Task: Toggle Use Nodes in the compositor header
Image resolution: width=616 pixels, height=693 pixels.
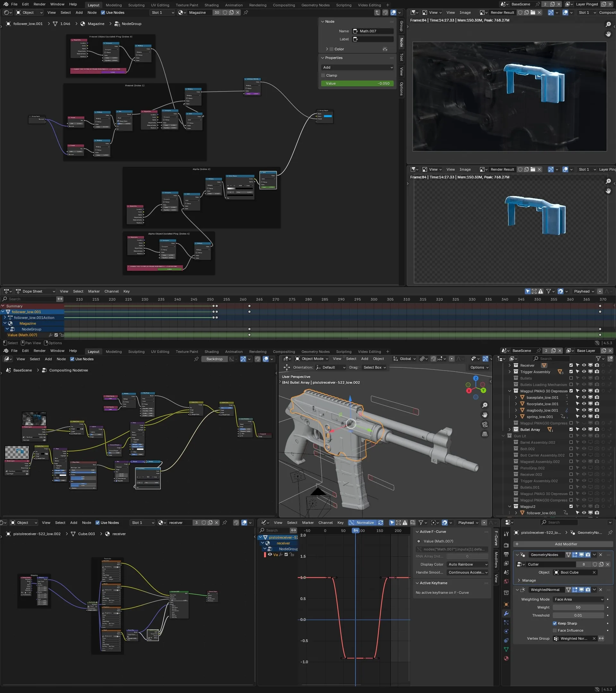Action: point(72,359)
